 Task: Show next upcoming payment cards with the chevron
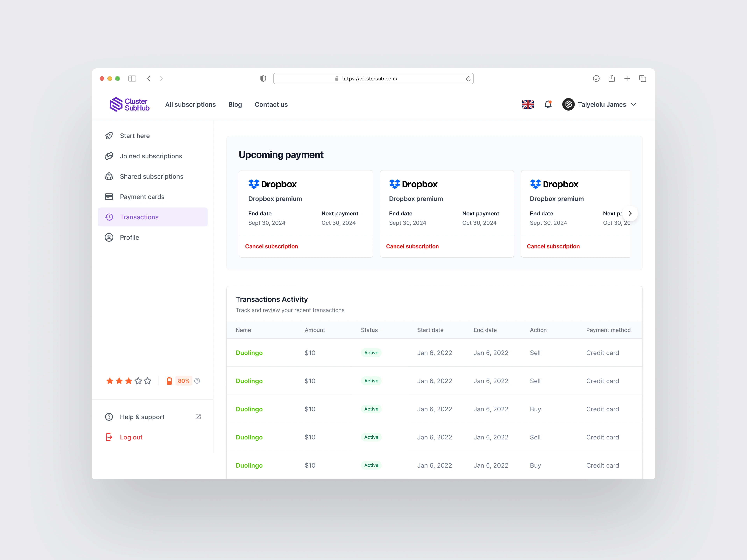[x=630, y=213]
